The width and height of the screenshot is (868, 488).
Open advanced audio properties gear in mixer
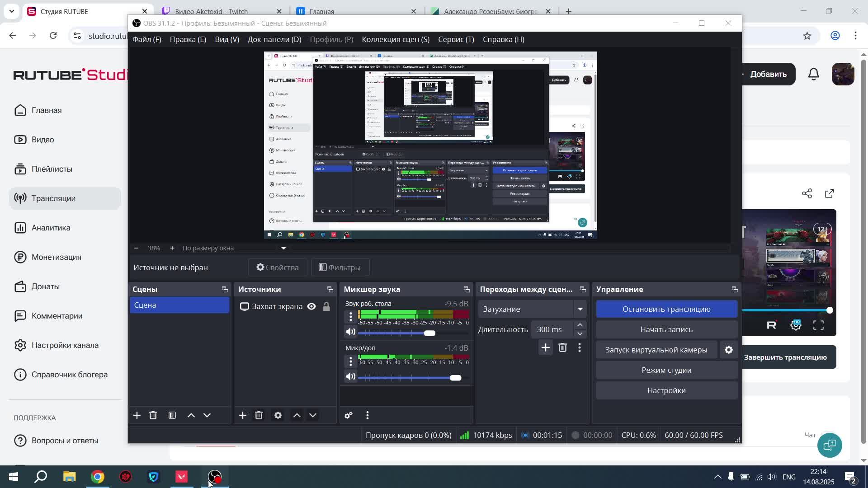349,415
